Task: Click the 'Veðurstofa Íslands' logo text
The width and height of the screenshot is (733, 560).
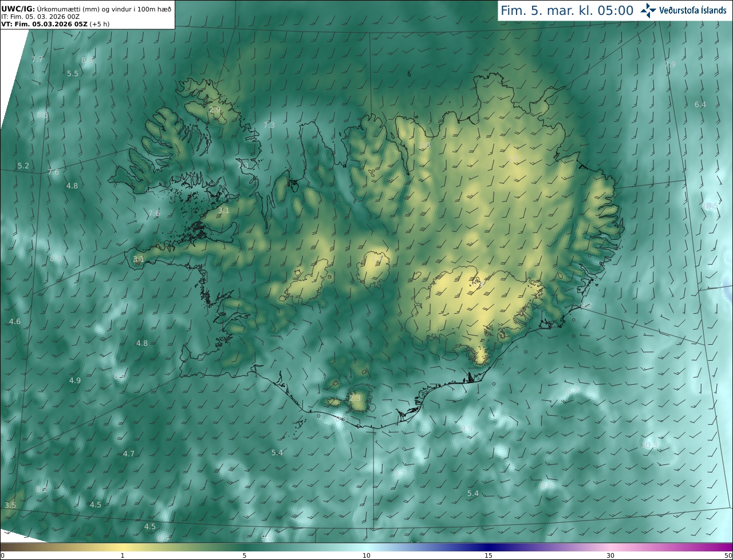Action: click(692, 10)
